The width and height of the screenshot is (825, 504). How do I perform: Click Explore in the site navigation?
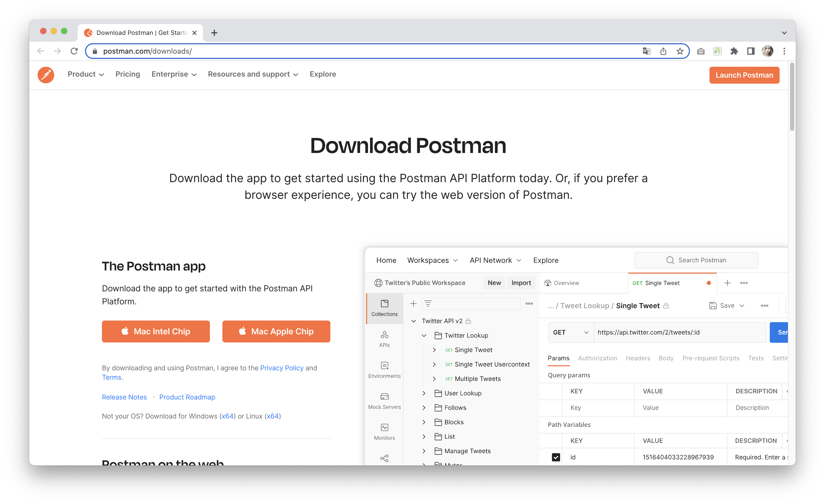(x=323, y=74)
